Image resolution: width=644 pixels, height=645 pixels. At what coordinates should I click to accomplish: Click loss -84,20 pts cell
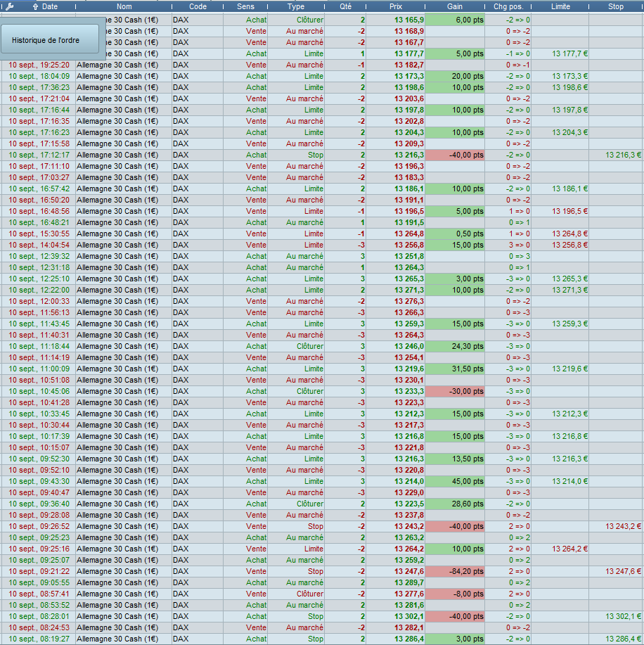[x=455, y=571]
